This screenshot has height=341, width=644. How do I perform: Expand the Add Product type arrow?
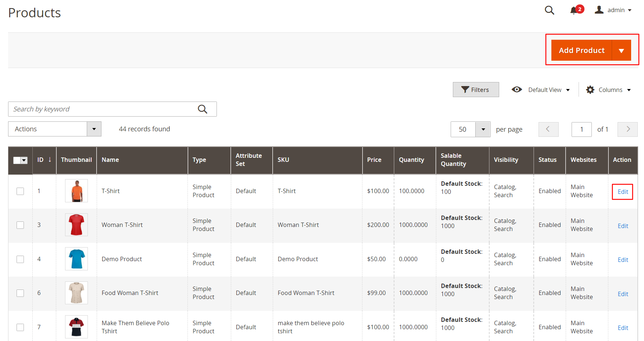point(621,50)
